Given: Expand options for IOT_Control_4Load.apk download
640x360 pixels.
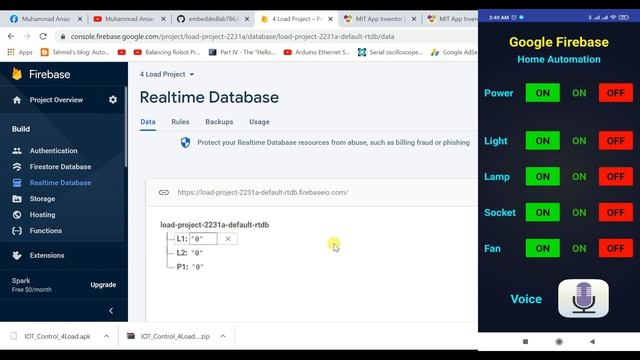Looking at the screenshot, I should (106, 336).
